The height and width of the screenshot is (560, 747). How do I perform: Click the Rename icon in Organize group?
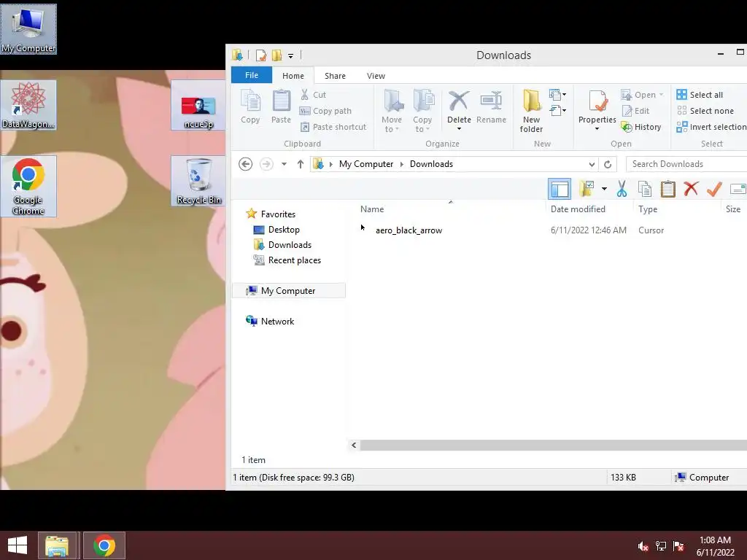pos(491,107)
